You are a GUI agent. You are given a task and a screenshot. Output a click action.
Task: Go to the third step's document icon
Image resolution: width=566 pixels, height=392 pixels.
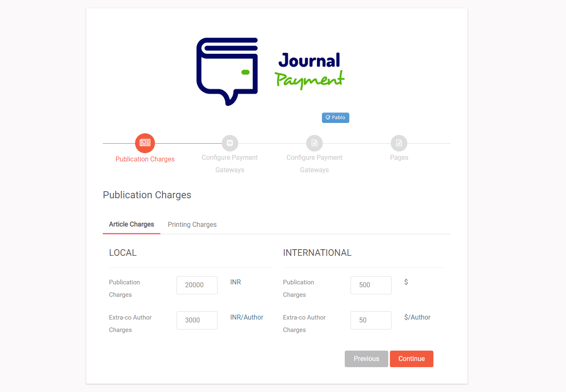point(314,143)
